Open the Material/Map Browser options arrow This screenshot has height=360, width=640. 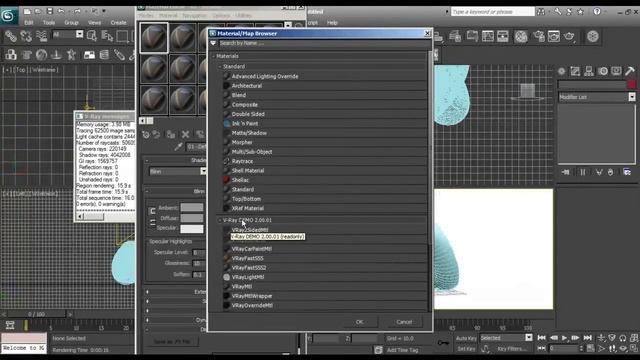pyautogui.click(x=213, y=43)
